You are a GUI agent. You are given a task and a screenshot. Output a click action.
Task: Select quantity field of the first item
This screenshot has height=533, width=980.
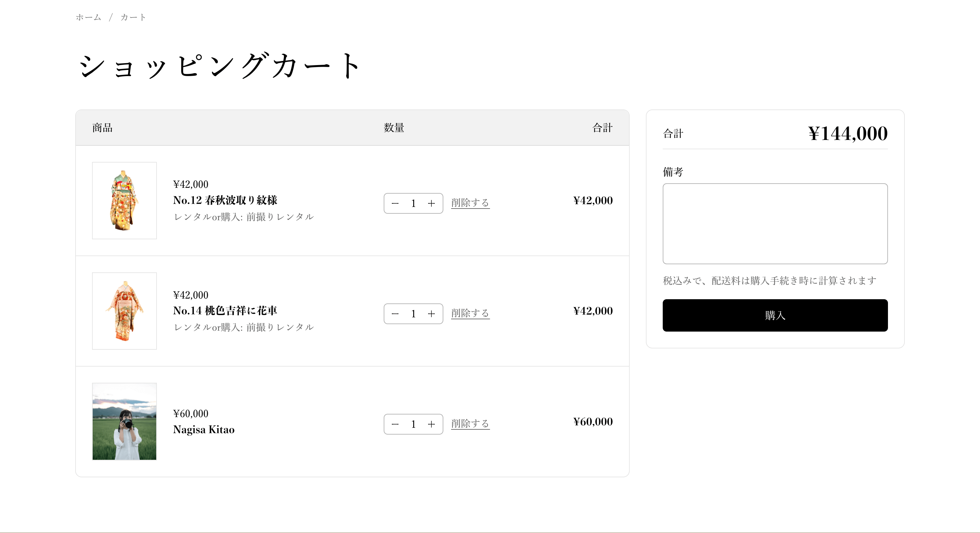point(413,203)
